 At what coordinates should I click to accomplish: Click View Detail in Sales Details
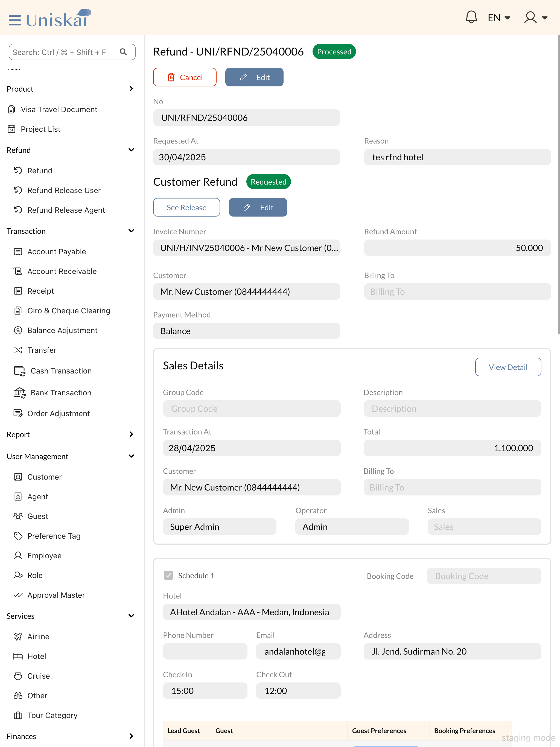(x=508, y=367)
